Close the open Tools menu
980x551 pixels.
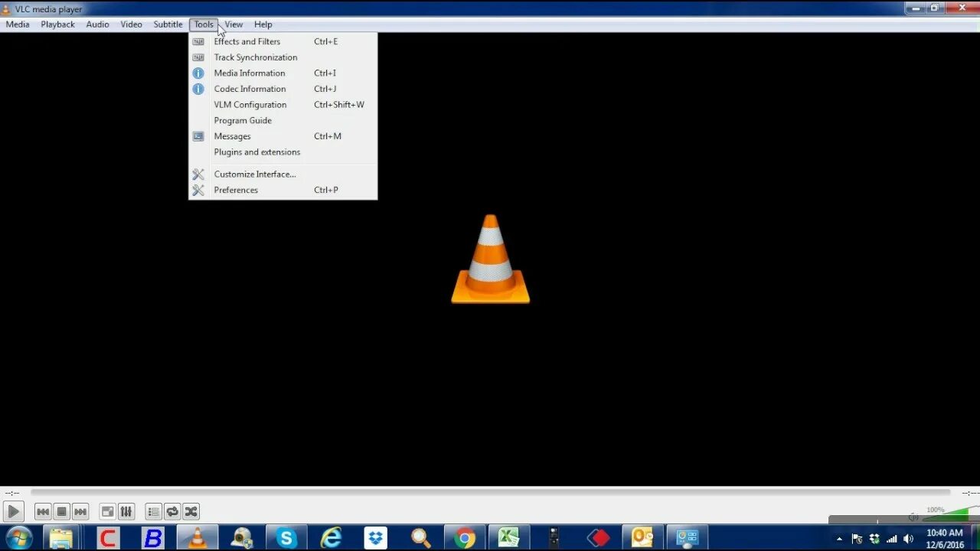tap(204, 24)
